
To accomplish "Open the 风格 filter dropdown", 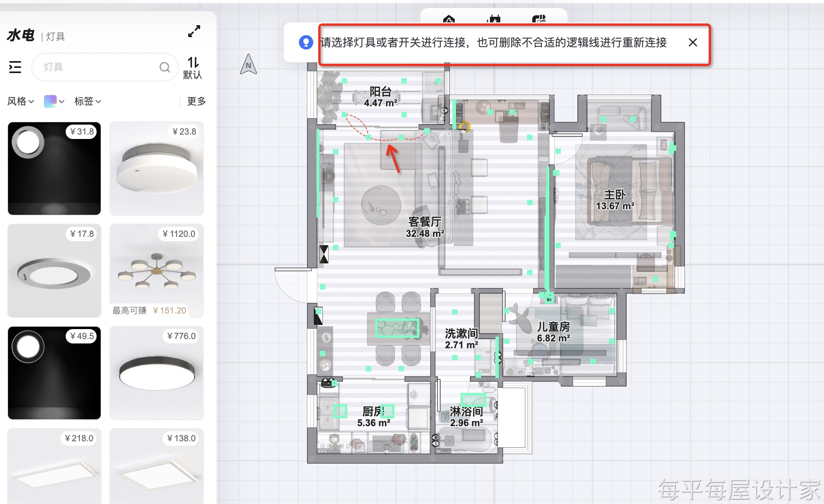I will coord(21,101).
